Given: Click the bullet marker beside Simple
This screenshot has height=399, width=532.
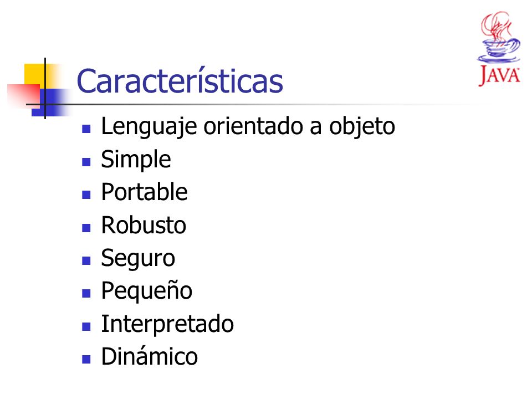Looking at the screenshot, I should click(x=86, y=162).
